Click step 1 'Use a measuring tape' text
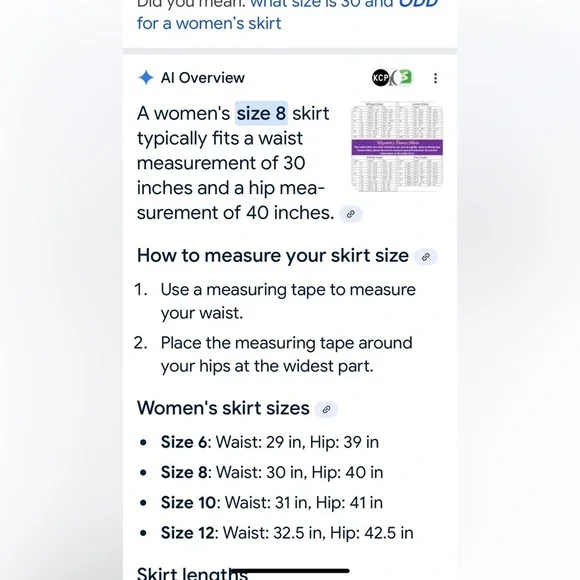This screenshot has height=580, width=580. (288, 301)
